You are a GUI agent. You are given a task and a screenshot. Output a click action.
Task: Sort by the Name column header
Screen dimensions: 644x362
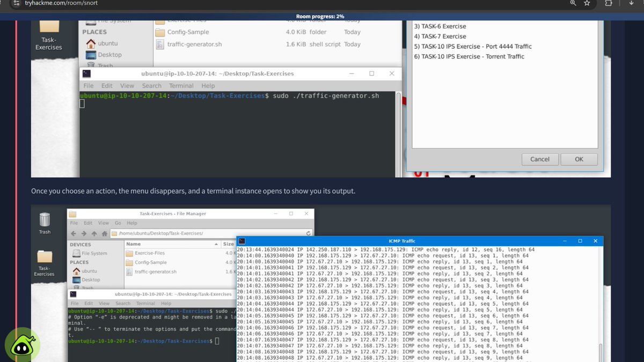point(172,244)
